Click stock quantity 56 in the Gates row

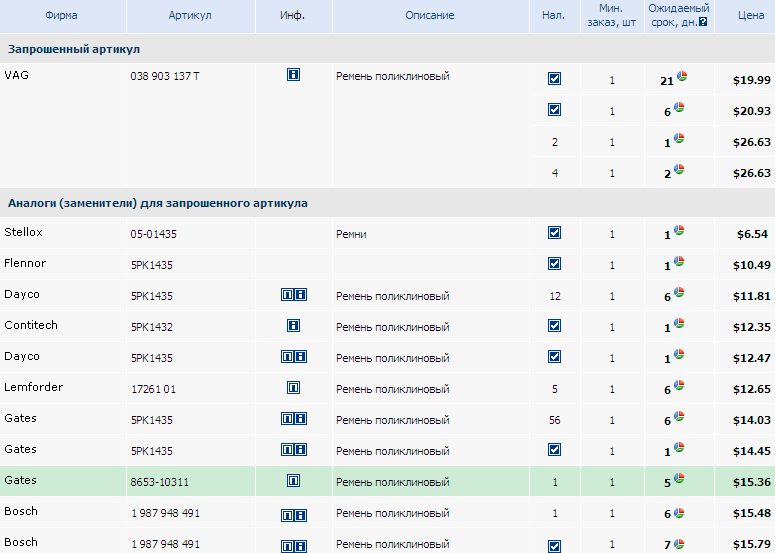tap(555, 420)
